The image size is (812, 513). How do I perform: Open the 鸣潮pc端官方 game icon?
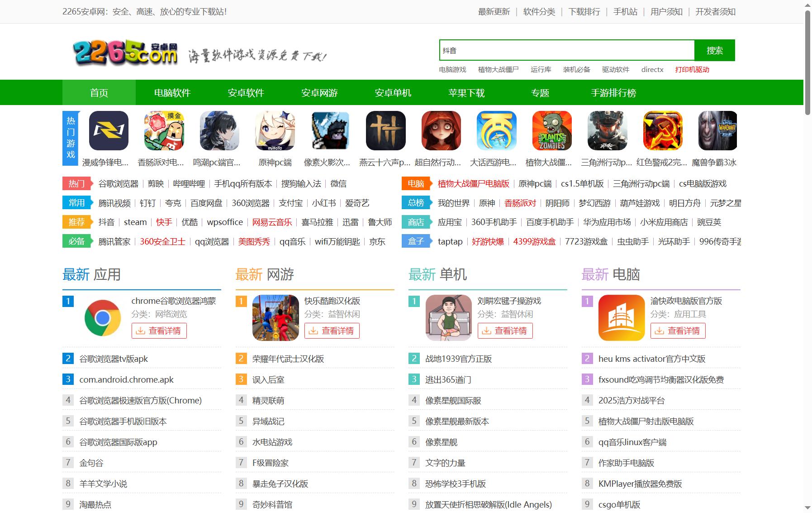pyautogui.click(x=219, y=130)
